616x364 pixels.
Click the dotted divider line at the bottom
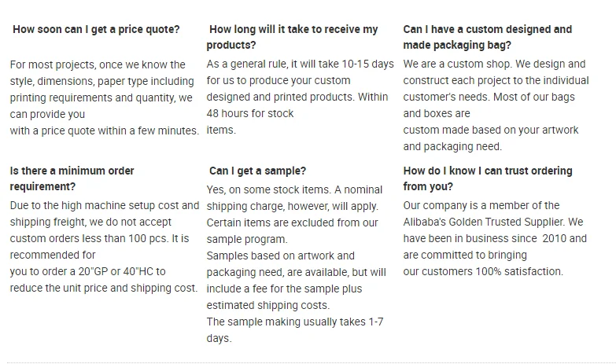click(x=311, y=362)
